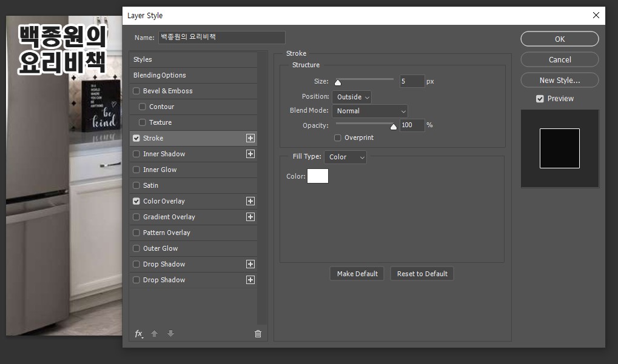
Task: Open the Blend Mode dropdown set to Normal
Action: pyautogui.click(x=370, y=111)
